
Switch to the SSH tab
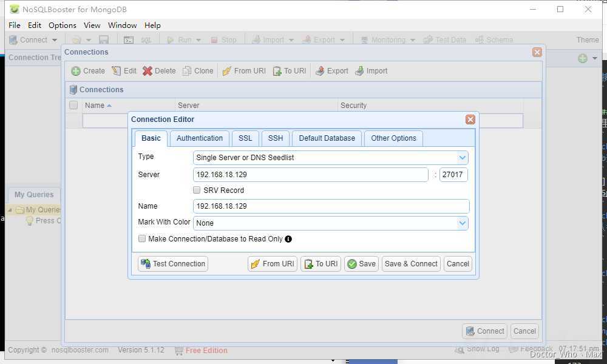(x=276, y=138)
